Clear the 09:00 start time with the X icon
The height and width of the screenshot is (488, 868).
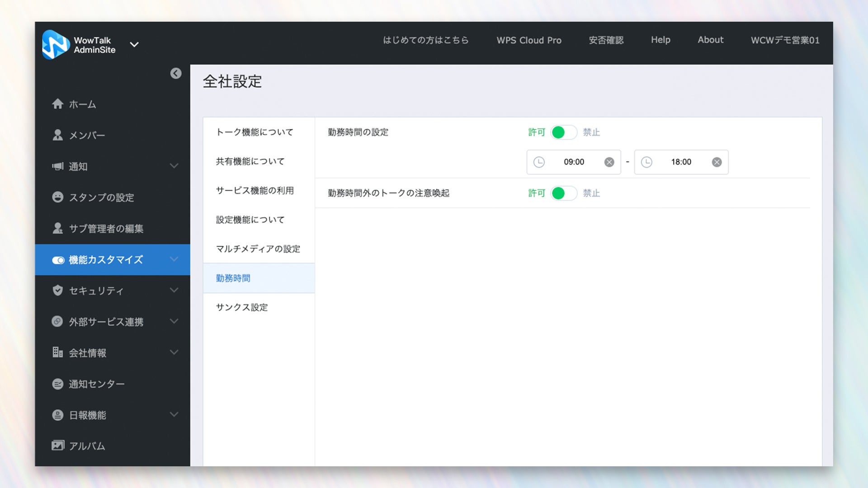click(609, 162)
